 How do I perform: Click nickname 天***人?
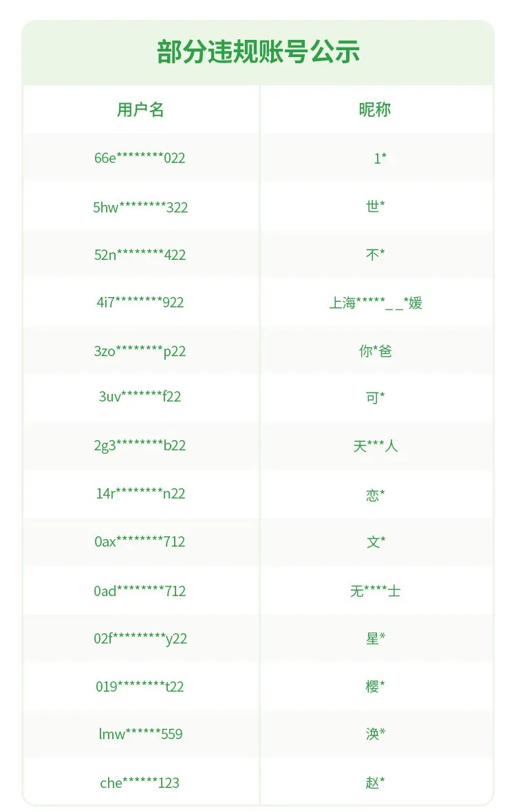point(376,446)
